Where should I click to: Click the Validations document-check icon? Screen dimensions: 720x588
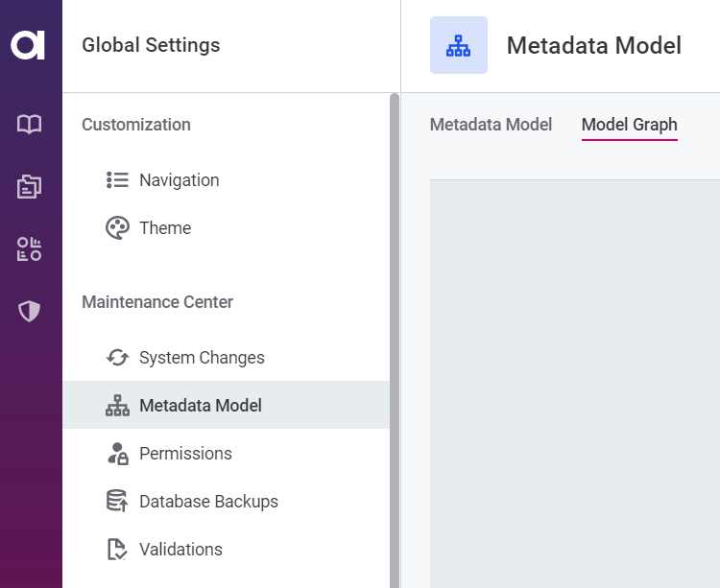(117, 549)
